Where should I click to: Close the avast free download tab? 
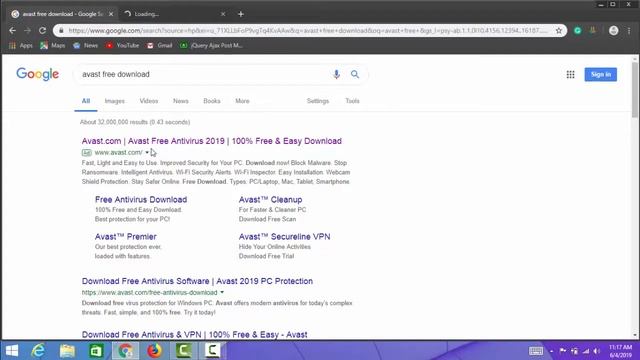pos(111,14)
